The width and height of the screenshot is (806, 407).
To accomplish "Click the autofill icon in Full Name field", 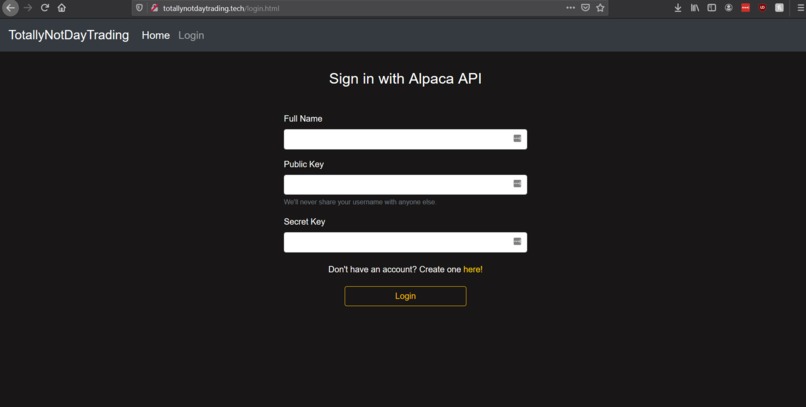I will pos(517,138).
